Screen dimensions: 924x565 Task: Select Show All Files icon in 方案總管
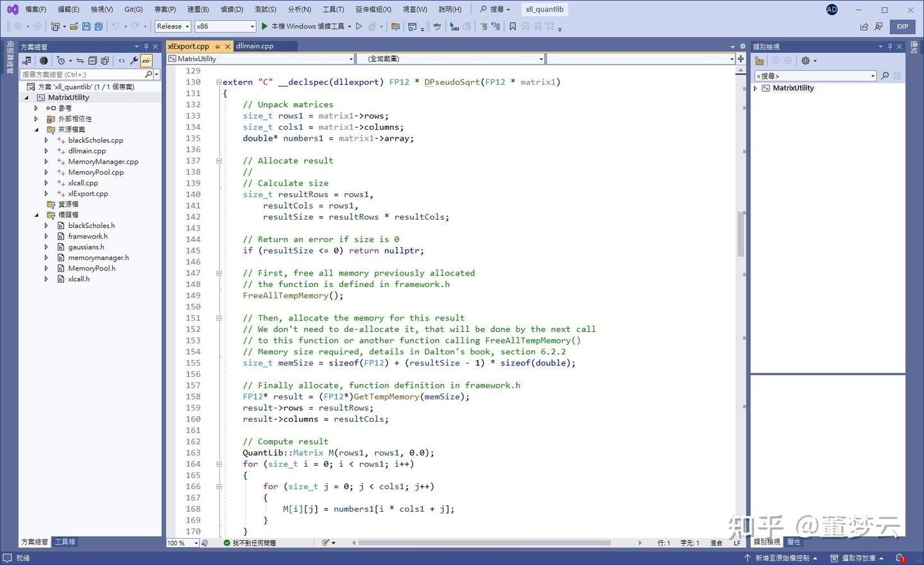point(105,60)
